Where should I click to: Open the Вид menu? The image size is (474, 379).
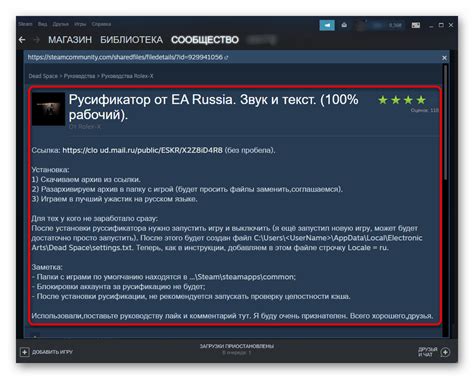click(42, 24)
